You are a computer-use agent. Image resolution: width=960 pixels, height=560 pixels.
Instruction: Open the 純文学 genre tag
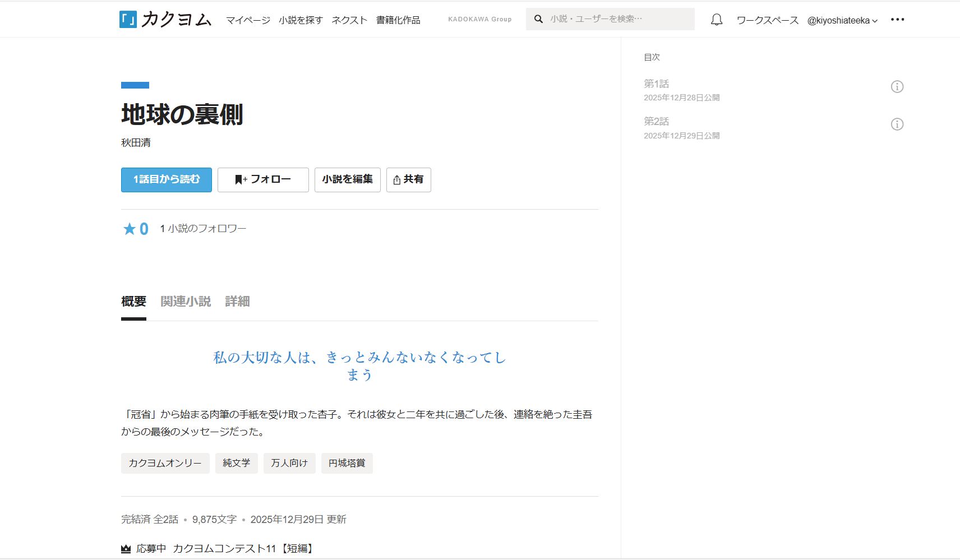[x=236, y=463]
